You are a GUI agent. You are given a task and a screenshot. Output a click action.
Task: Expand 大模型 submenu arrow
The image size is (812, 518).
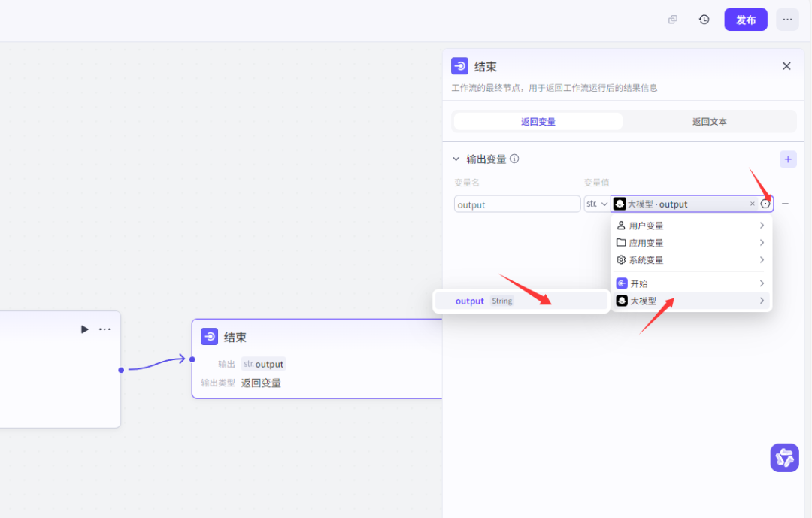[762, 300]
